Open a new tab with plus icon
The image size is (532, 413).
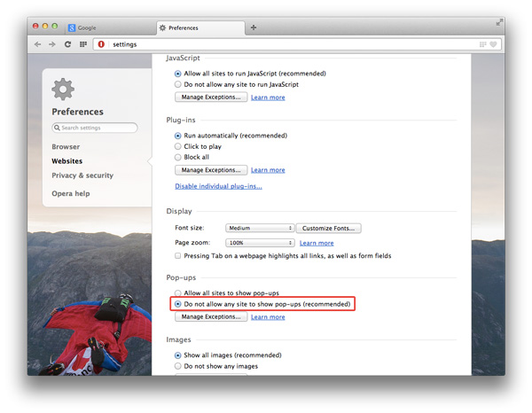point(254,27)
